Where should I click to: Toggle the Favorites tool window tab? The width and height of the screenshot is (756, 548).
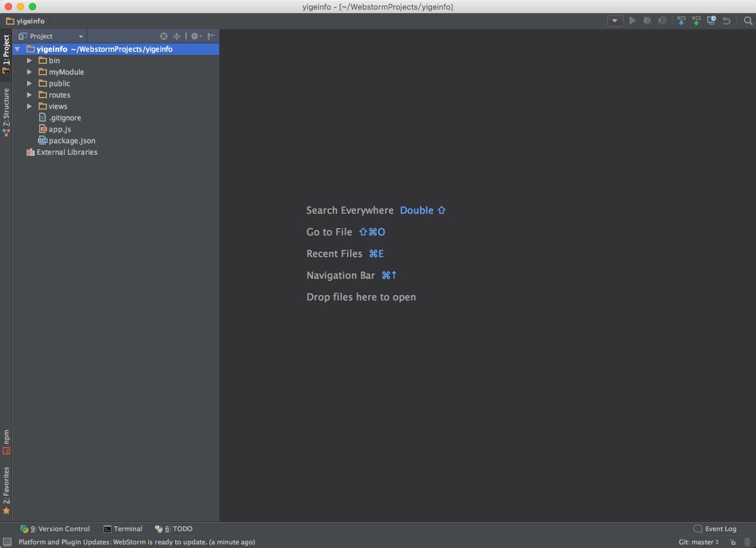pyautogui.click(x=6, y=489)
